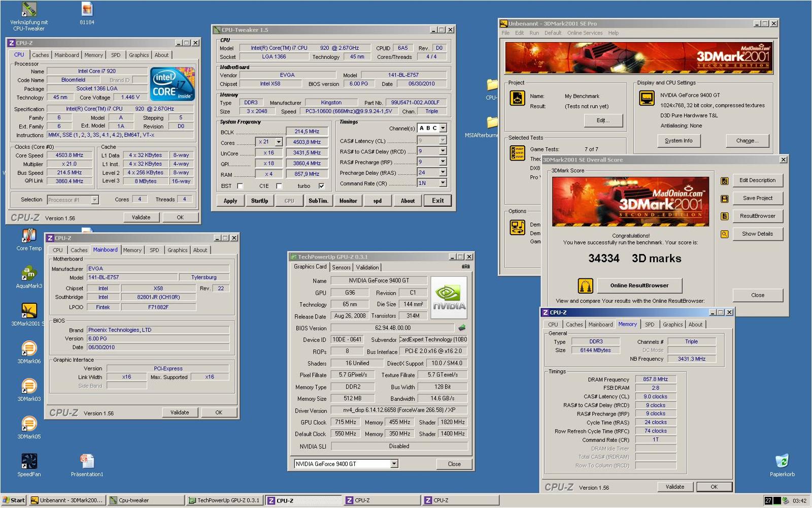812x508 pixels.
Task: Open 3DMark2001 SE desktop icon
Action: [x=29, y=311]
